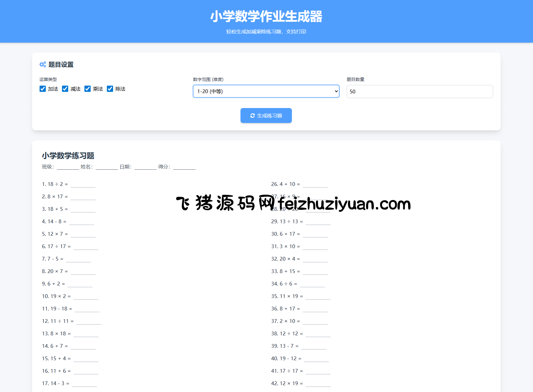Click the answer blank for 18 ÷ 2

[83, 185]
